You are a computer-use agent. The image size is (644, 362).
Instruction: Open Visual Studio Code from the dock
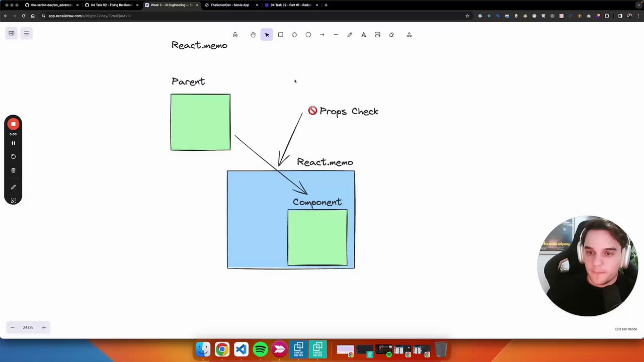[x=241, y=349]
